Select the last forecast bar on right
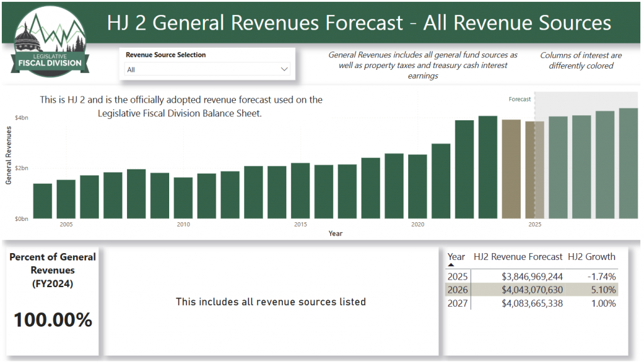The width and height of the screenshot is (644, 362). click(x=628, y=164)
